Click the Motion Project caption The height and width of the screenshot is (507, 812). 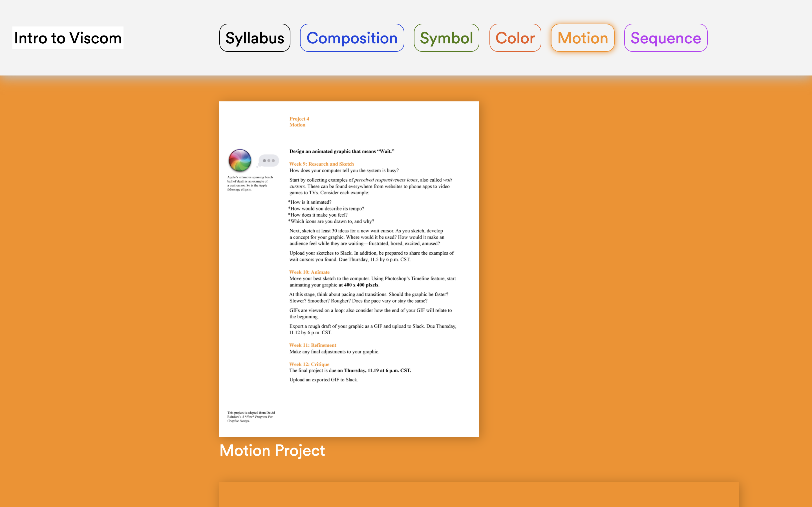[x=272, y=450]
